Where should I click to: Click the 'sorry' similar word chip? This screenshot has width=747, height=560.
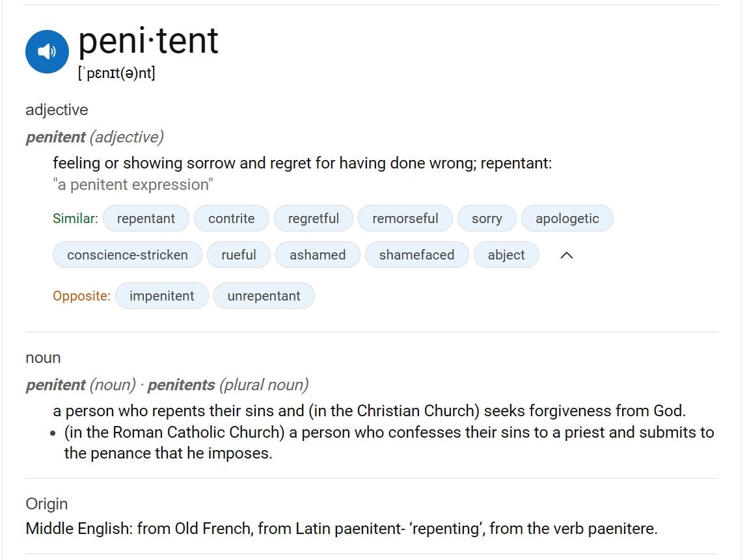(x=487, y=219)
